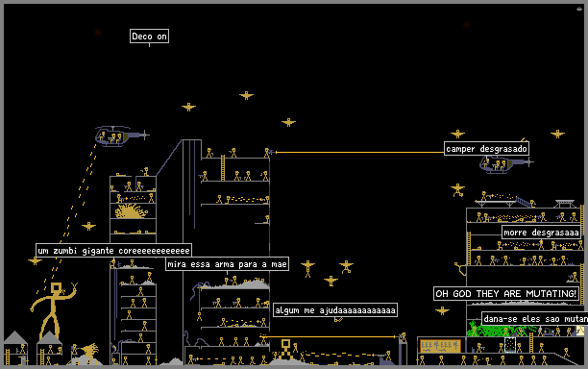The image size is (588, 369).
Task: Click the giant zombie stick figure
Action: coord(53,310)
